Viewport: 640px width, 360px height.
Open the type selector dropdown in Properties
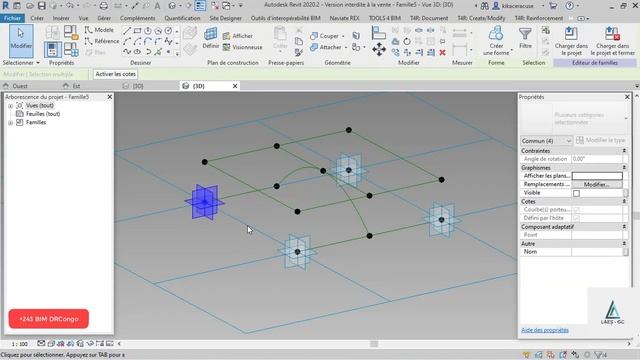[626, 118]
